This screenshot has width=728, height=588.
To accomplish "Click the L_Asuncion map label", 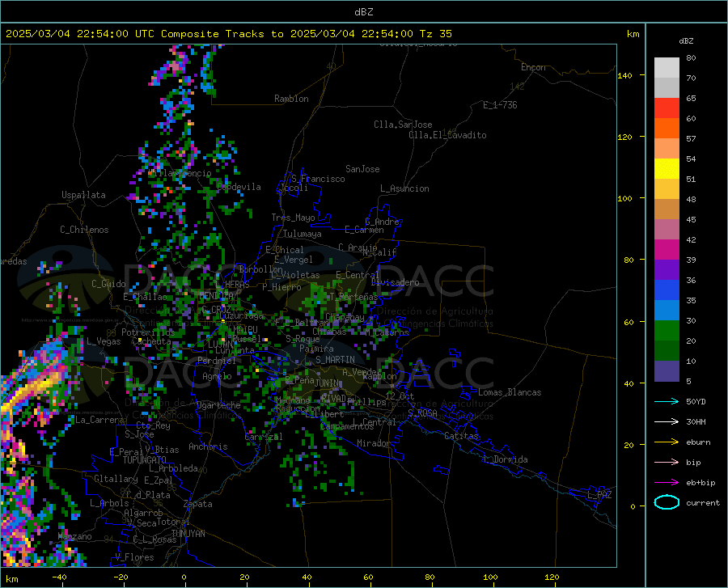I will coord(404,188).
